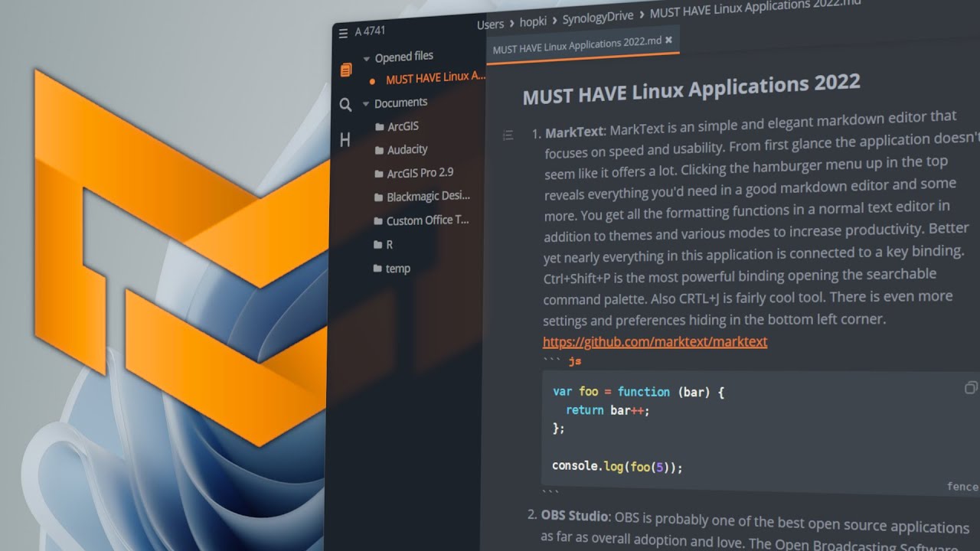The width and height of the screenshot is (980, 551).
Task: Click the SynologyDrive breadcrumb
Action: 598,18
